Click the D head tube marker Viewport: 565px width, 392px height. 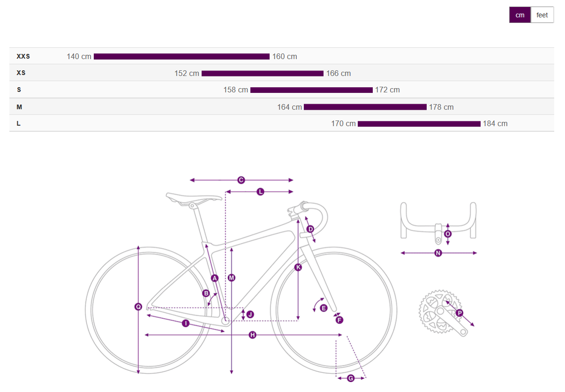click(310, 229)
